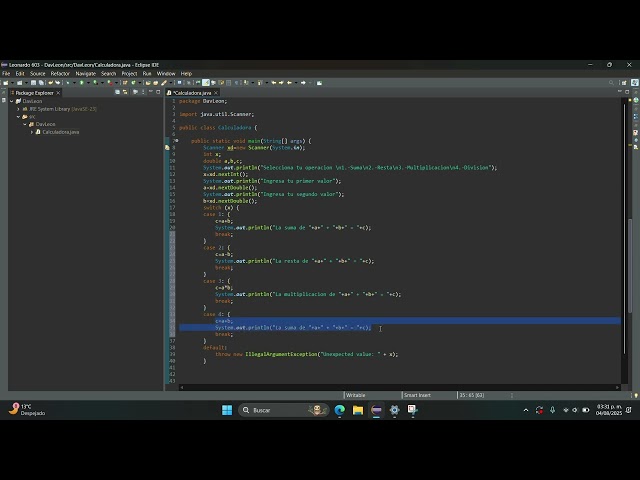Screen dimensions: 640x480
Task: Open File Explorer from taskbar
Action: [x=358, y=410]
